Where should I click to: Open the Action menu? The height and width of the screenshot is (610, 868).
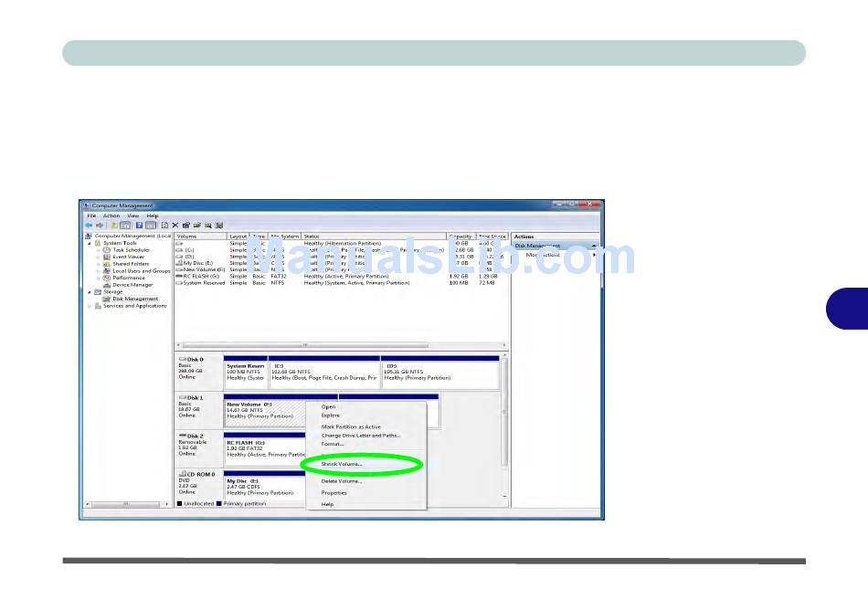point(111,216)
